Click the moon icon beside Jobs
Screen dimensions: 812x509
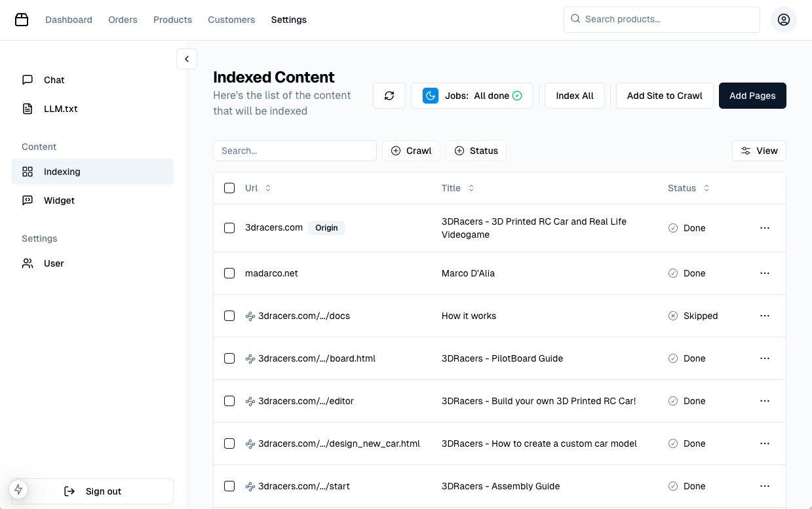click(431, 96)
